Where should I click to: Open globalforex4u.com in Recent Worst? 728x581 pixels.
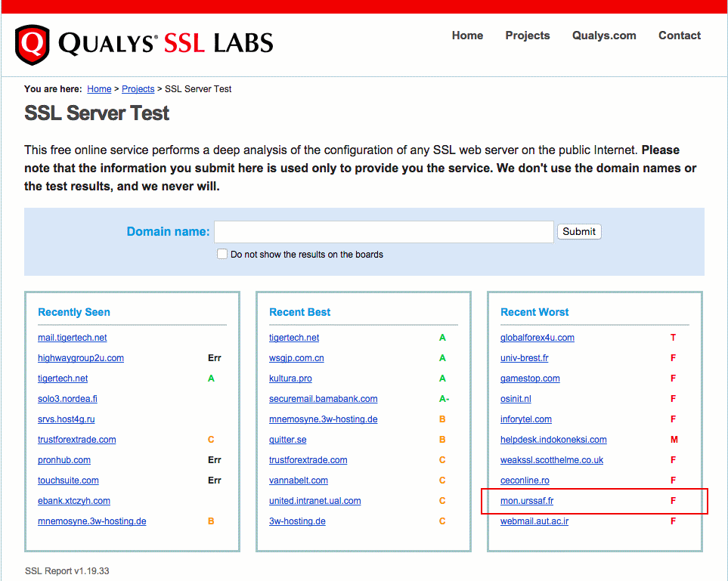pos(537,338)
